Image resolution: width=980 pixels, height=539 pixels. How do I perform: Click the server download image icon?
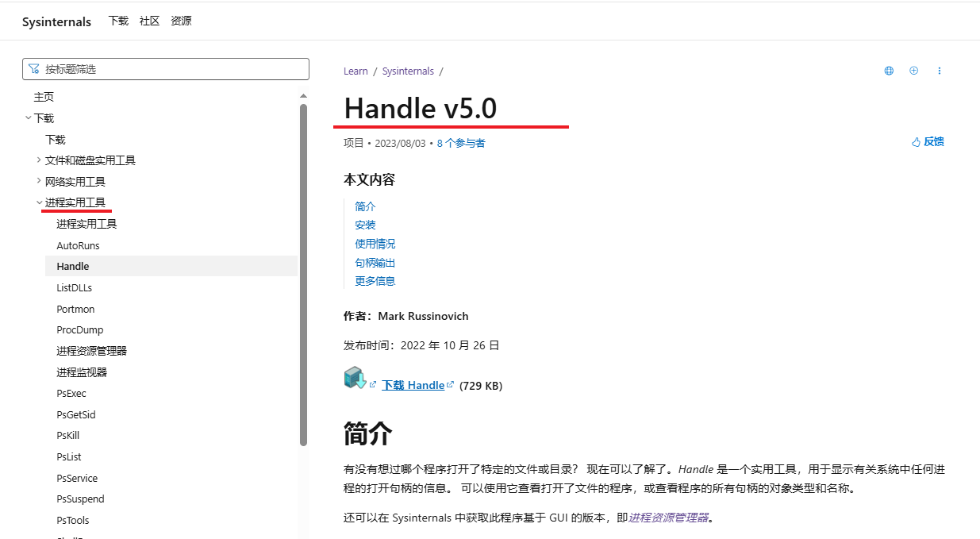coord(354,378)
